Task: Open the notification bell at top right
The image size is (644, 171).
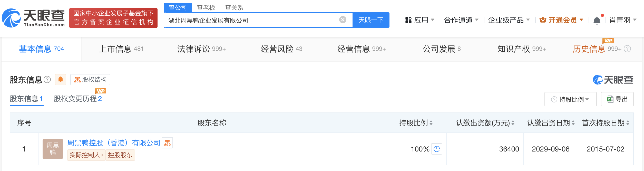Action: (597, 20)
